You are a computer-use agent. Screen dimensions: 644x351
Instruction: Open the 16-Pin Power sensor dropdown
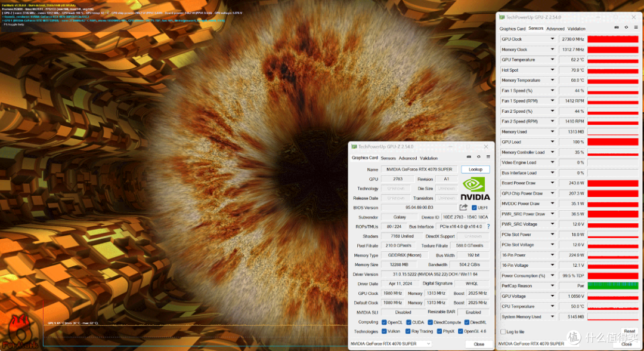pos(552,255)
